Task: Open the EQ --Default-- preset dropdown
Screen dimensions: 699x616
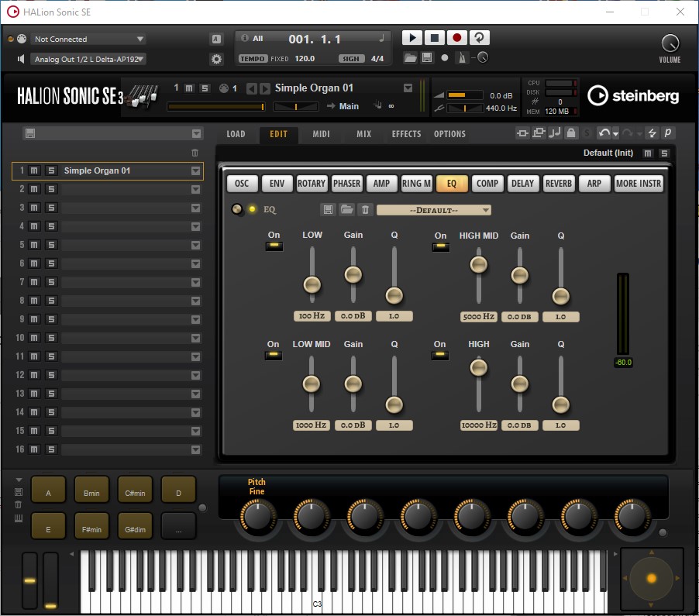Action: click(434, 210)
